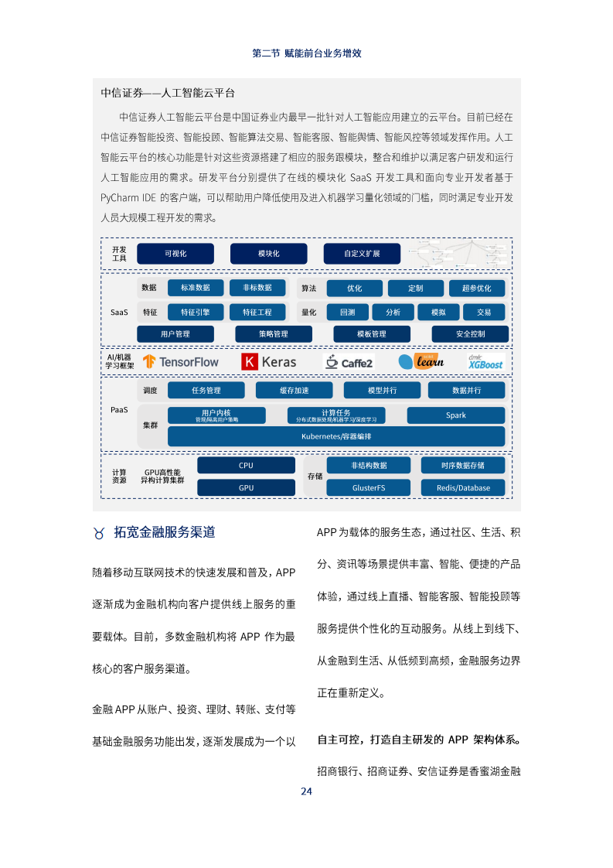Select the Spark block
This screenshot has height=868, width=613.
(455, 415)
